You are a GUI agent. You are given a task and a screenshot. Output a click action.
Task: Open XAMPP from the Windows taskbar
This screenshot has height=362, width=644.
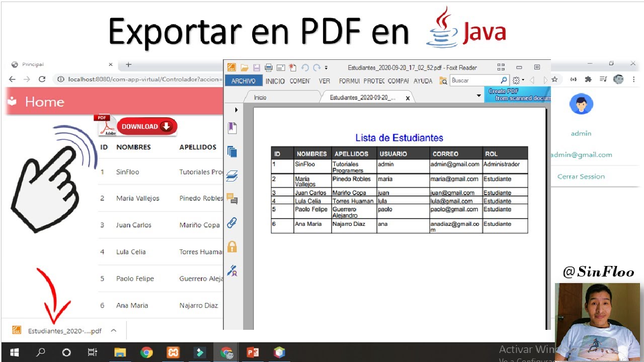pos(173,352)
